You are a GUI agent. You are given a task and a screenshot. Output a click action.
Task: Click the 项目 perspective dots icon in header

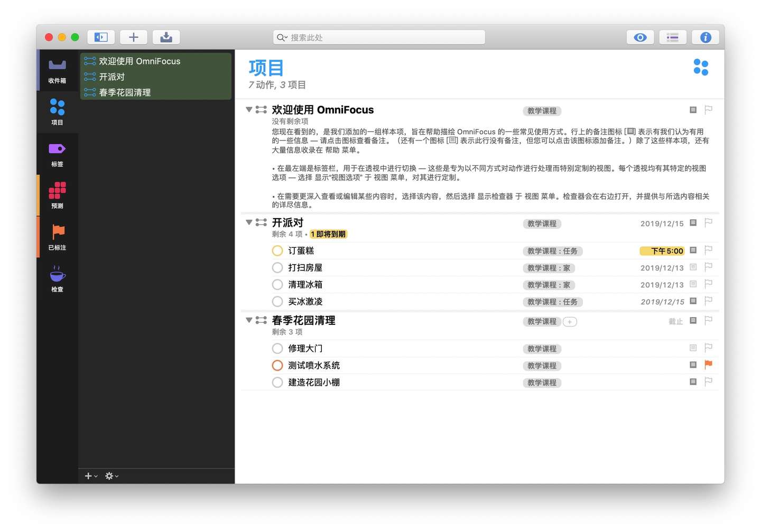(x=701, y=67)
